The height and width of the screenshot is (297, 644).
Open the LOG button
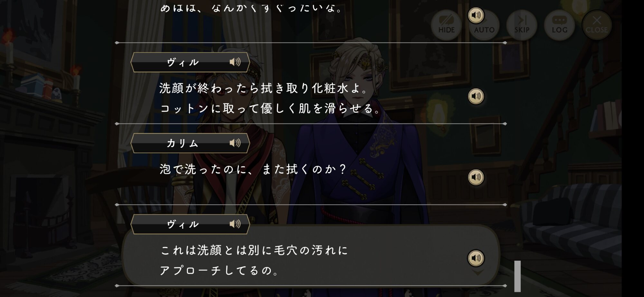(559, 25)
